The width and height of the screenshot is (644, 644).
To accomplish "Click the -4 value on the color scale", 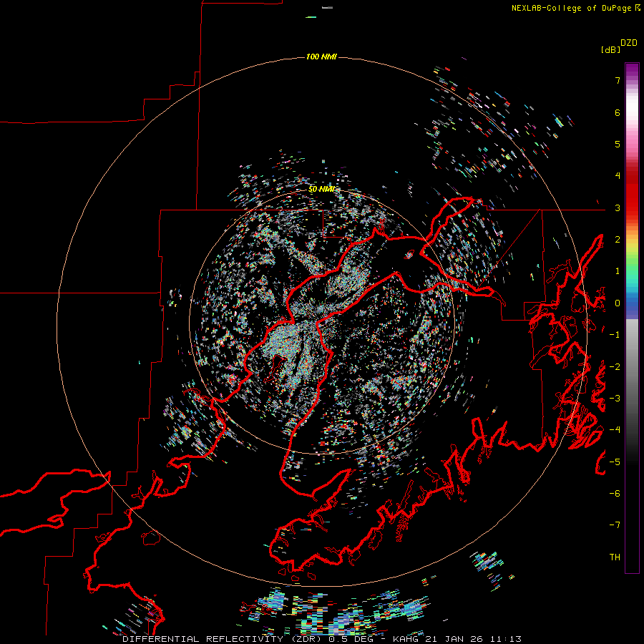I will click(615, 429).
